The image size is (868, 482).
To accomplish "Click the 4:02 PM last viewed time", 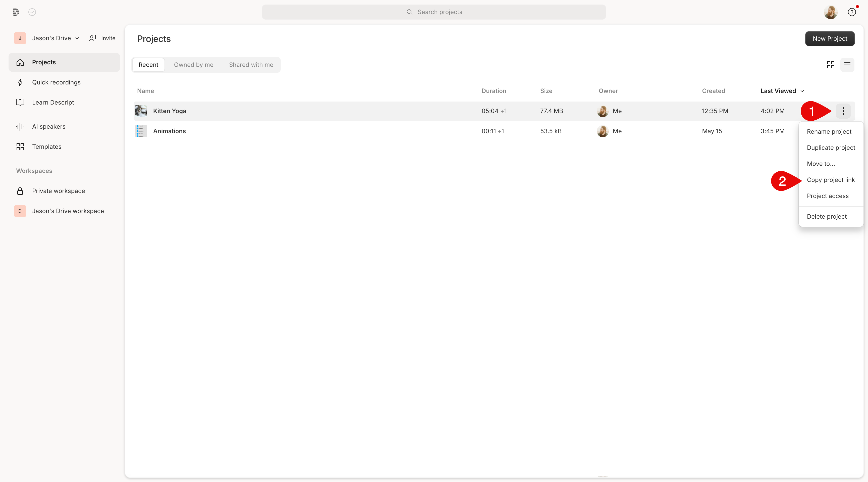I will (x=772, y=111).
